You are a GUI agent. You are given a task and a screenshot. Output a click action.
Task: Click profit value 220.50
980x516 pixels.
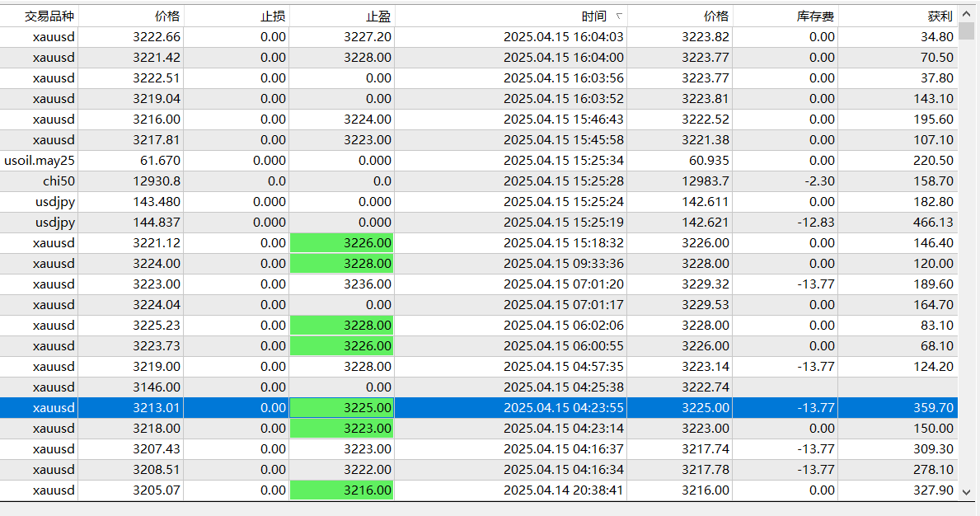click(x=933, y=161)
